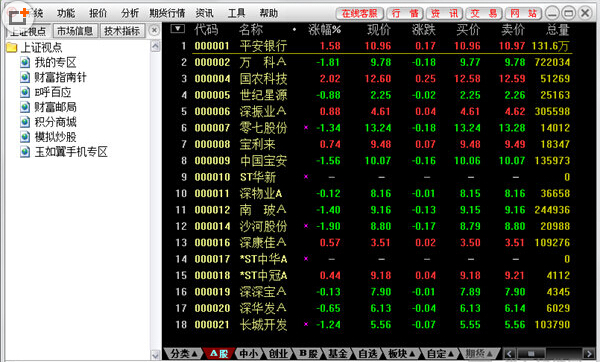Open the column list dropdown arrow
The image size is (600, 362).
tap(178, 29)
